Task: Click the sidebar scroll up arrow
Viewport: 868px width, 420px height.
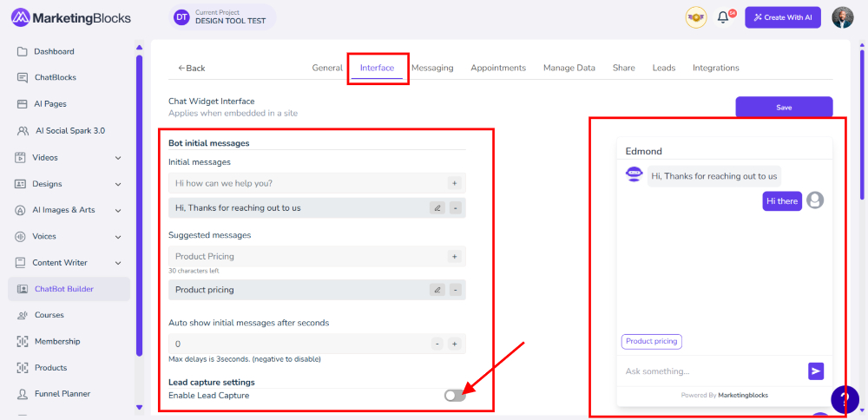Action: (x=140, y=47)
